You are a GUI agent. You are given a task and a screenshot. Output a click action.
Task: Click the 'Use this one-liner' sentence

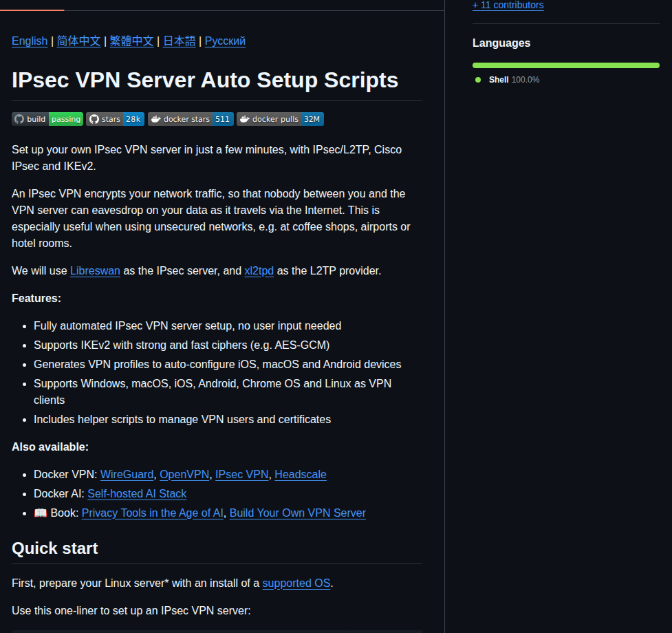point(131,611)
